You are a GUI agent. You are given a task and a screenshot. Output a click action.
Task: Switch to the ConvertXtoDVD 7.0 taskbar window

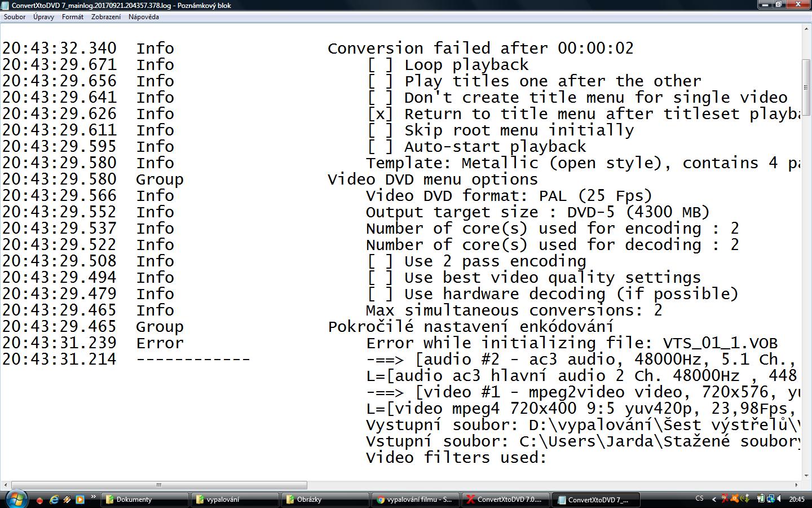tap(506, 500)
